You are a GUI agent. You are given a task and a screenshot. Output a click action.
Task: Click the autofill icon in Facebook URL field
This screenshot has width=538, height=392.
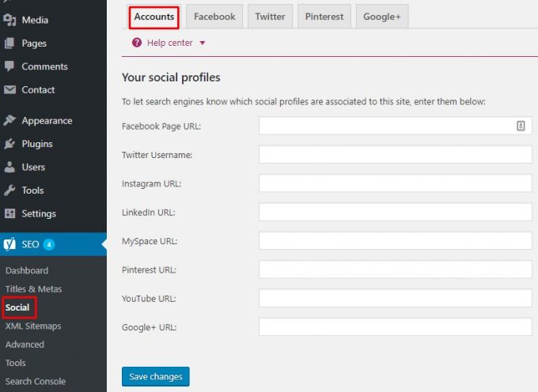[521, 126]
